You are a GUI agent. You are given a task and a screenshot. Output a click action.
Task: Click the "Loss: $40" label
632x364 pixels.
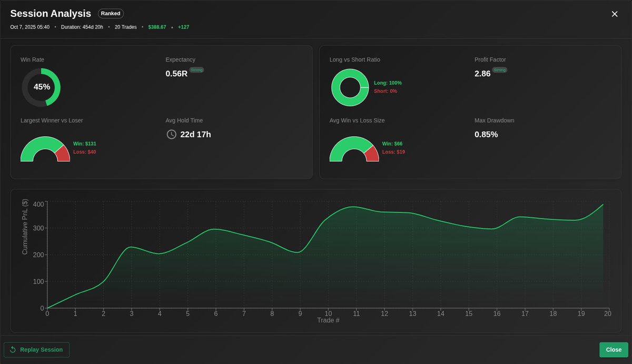[x=84, y=152]
